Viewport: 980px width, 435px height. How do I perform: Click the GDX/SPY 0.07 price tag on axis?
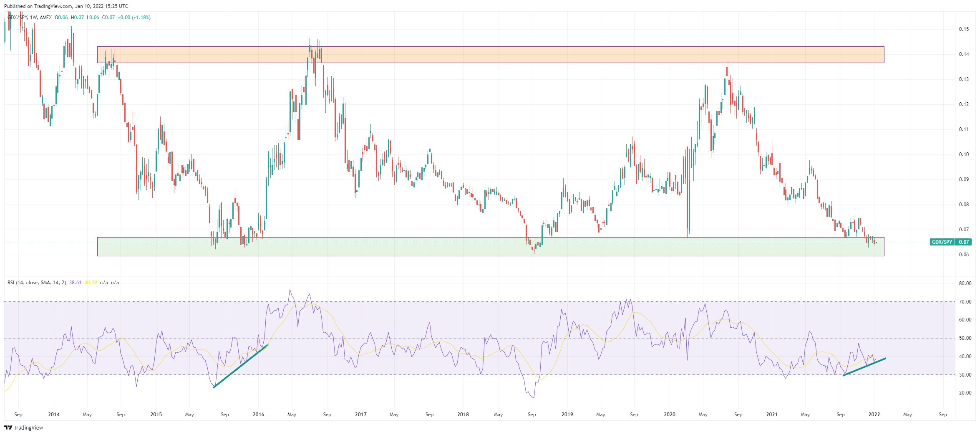(950, 242)
